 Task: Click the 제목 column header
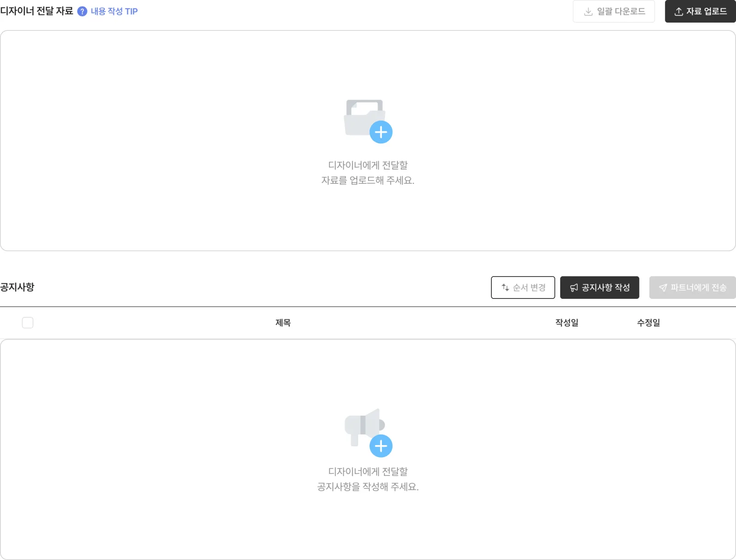(283, 323)
